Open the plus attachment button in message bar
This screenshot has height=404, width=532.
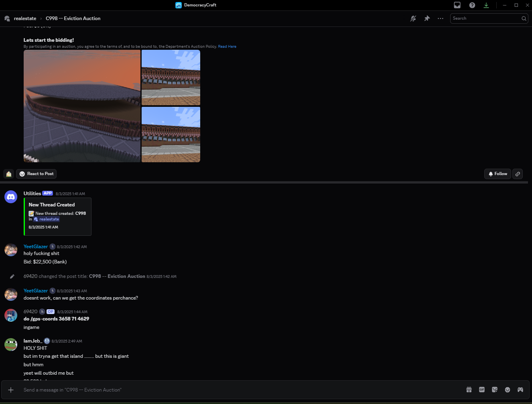[x=11, y=390]
